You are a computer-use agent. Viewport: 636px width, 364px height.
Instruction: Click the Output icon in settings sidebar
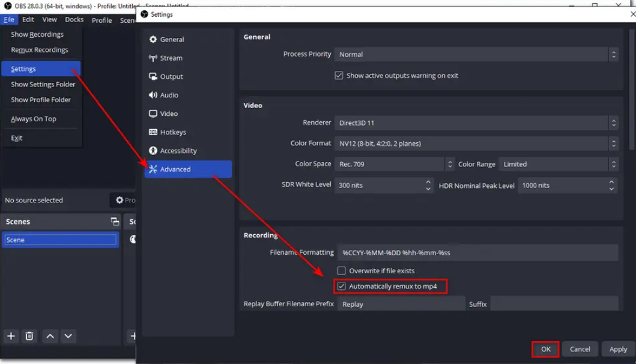pyautogui.click(x=153, y=76)
